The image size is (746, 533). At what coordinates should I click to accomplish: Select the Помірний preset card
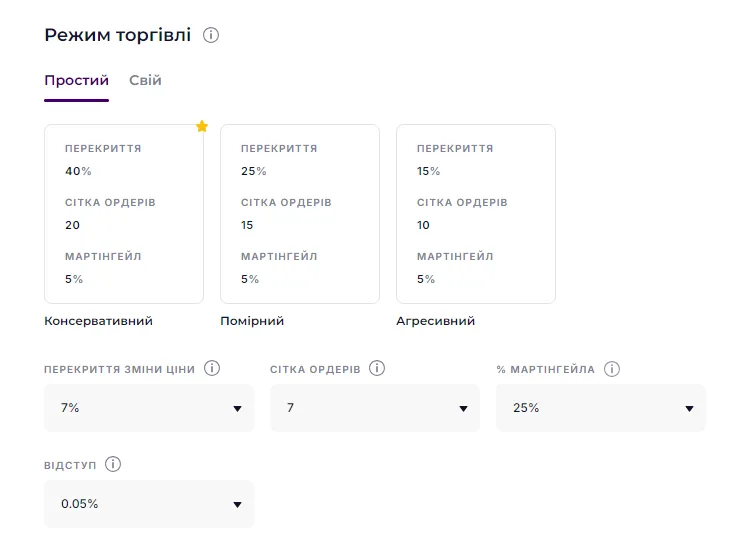pos(300,213)
